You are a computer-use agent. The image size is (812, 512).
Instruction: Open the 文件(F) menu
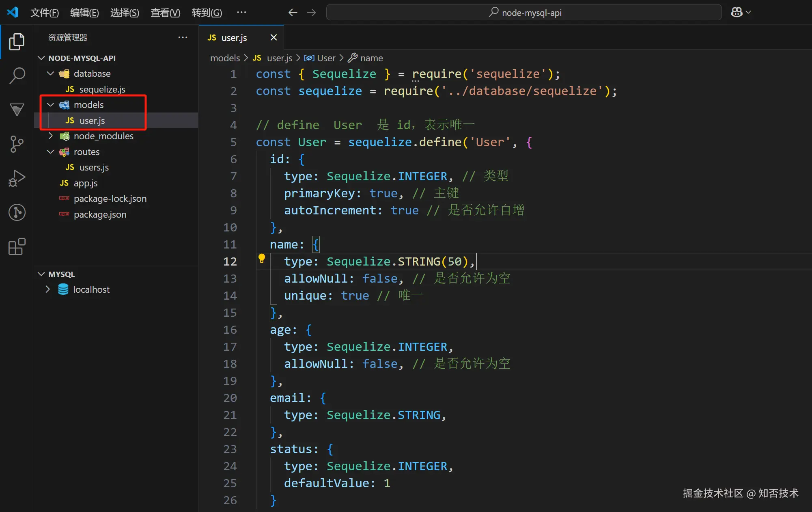tap(45, 13)
